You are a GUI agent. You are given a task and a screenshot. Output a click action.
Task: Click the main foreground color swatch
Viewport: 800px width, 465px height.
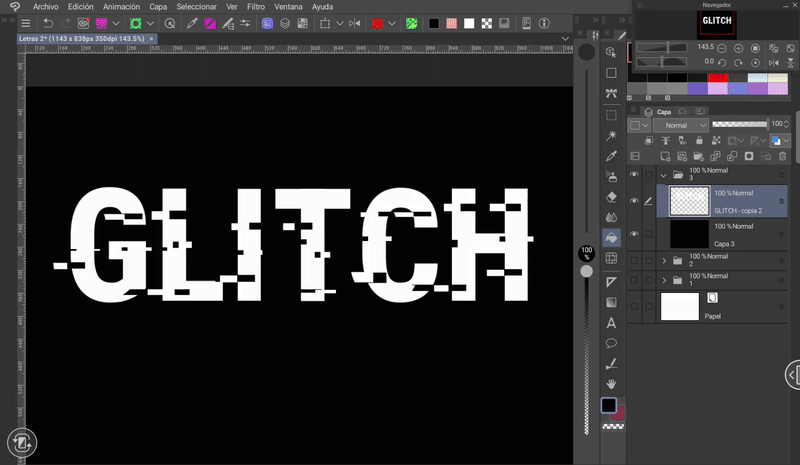tap(608, 406)
